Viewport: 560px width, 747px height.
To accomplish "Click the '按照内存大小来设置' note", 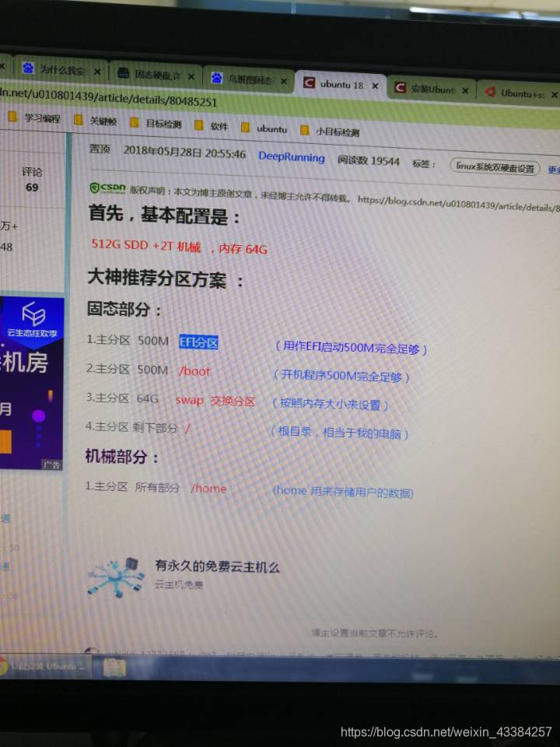I will (330, 405).
